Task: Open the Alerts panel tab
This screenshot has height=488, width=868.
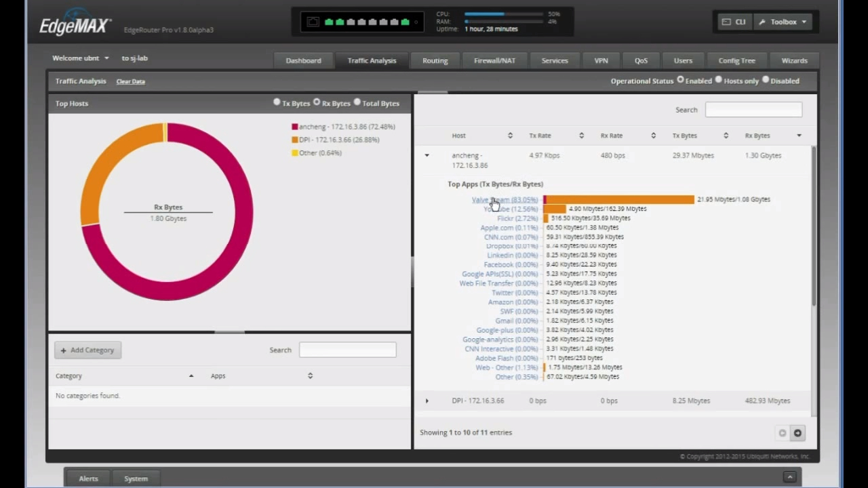Action: 88,479
